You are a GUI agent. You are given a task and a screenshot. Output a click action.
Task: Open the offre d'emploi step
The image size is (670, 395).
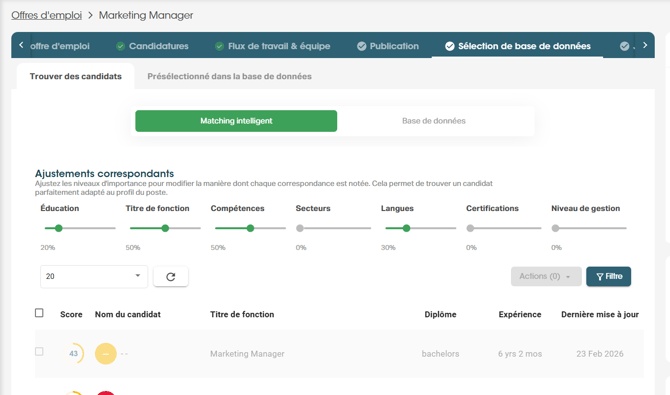(60, 46)
